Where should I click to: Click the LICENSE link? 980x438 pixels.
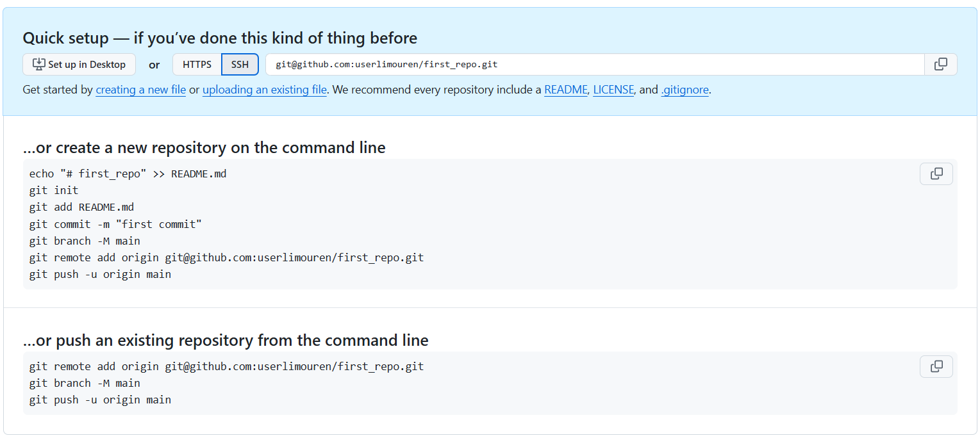[x=613, y=90]
